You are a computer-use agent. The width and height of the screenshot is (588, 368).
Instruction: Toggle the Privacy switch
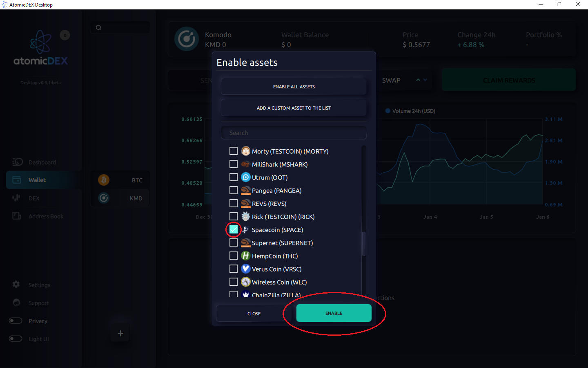point(16,321)
